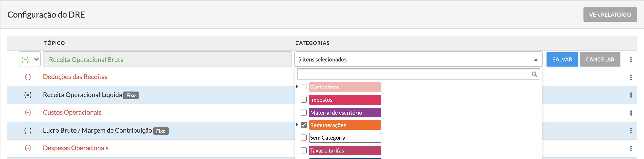Click the Configuração do DRE page title
The height and width of the screenshot is (159, 644).
[46, 15]
